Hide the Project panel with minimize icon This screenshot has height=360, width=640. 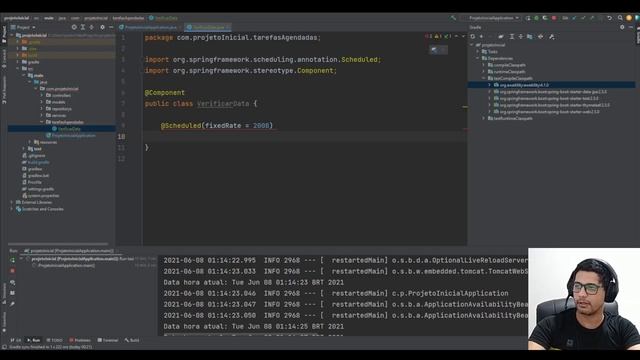(111, 27)
